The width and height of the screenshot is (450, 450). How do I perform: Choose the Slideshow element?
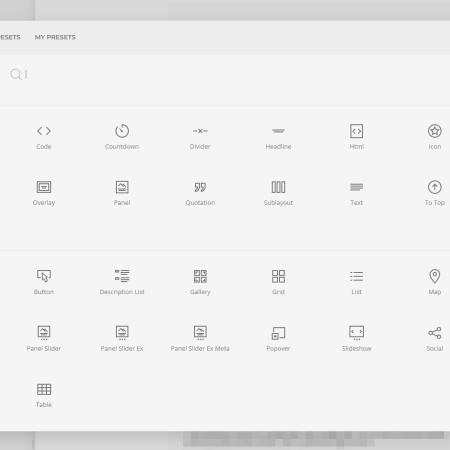pyautogui.click(x=357, y=339)
